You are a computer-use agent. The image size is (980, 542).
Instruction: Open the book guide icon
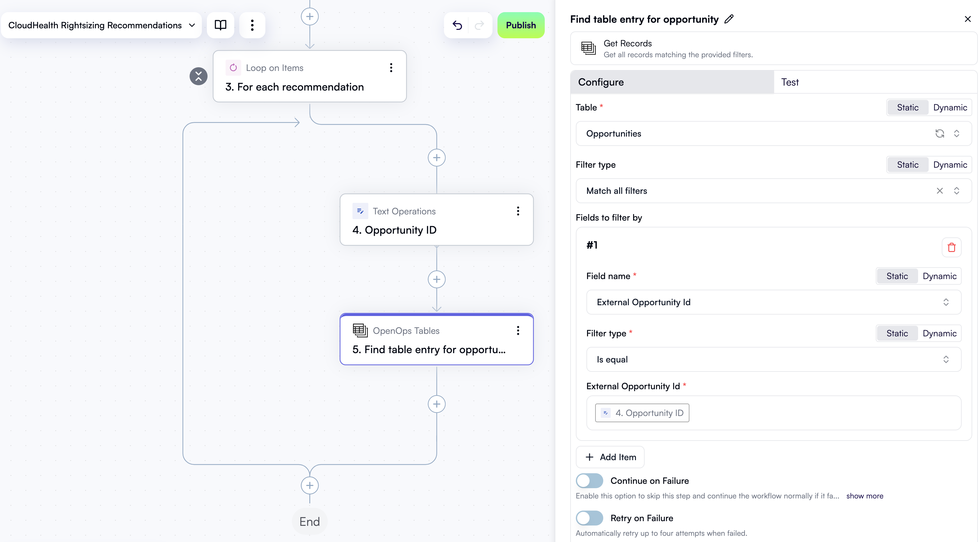tap(220, 25)
